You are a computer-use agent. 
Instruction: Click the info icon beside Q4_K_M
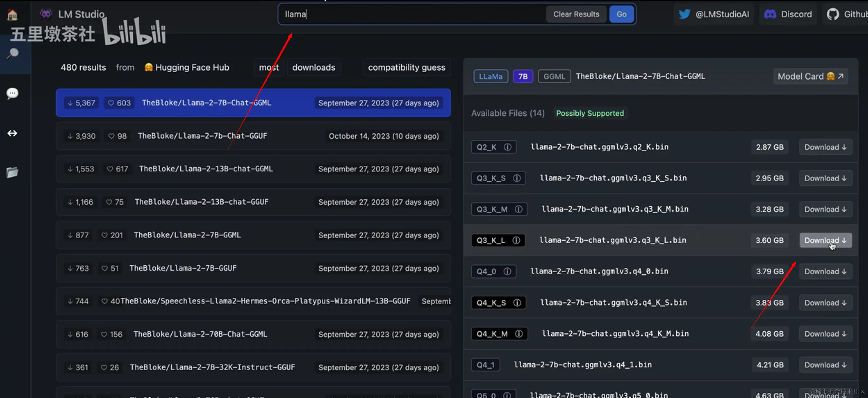[519, 334]
